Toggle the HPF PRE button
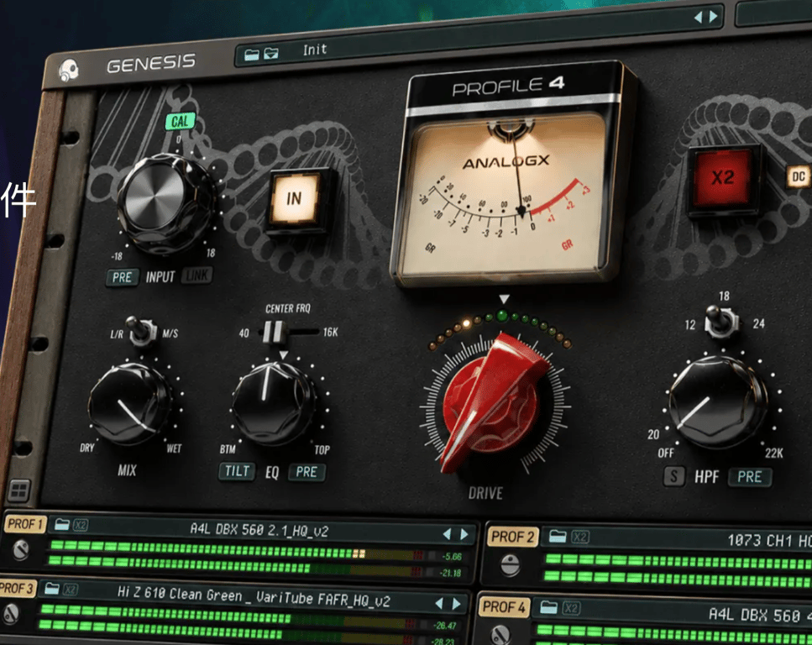The image size is (812, 645). click(750, 477)
